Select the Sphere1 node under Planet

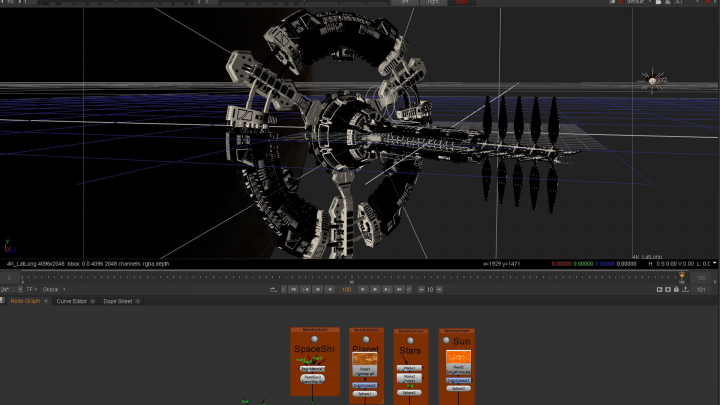[x=367, y=393]
